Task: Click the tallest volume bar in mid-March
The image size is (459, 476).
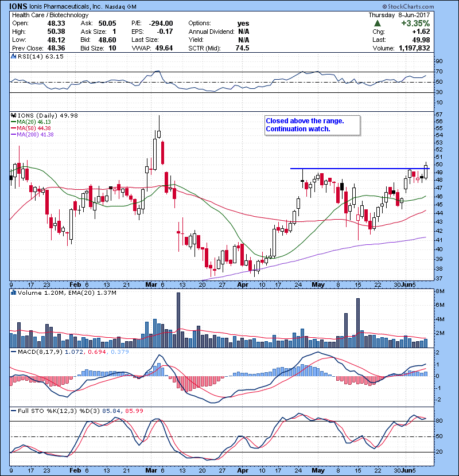Action: point(178,320)
